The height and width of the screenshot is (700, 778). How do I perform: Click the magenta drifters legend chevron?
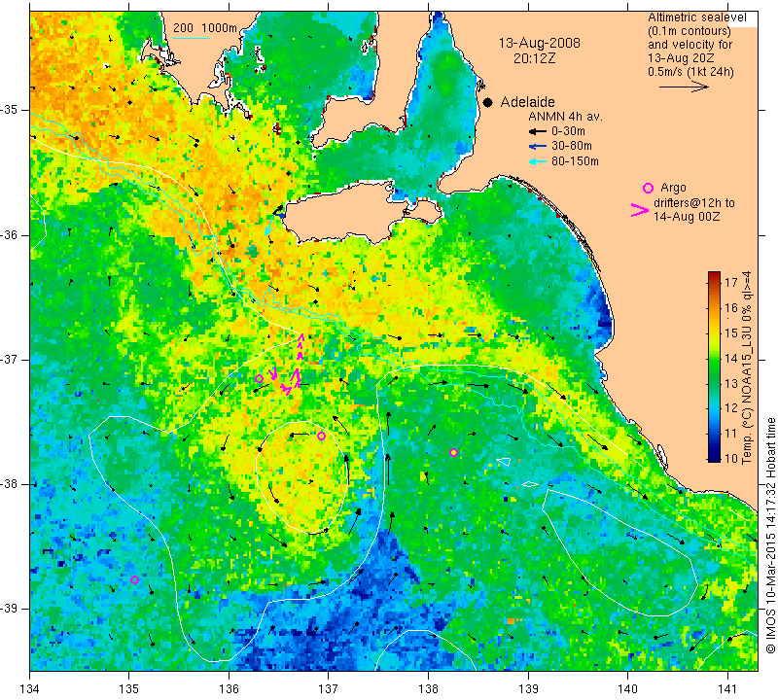point(640,210)
